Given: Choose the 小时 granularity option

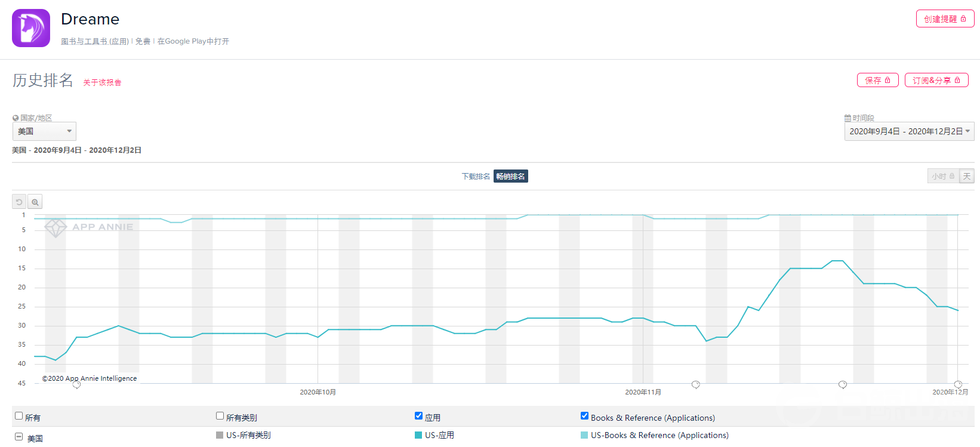Looking at the screenshot, I should click(943, 176).
